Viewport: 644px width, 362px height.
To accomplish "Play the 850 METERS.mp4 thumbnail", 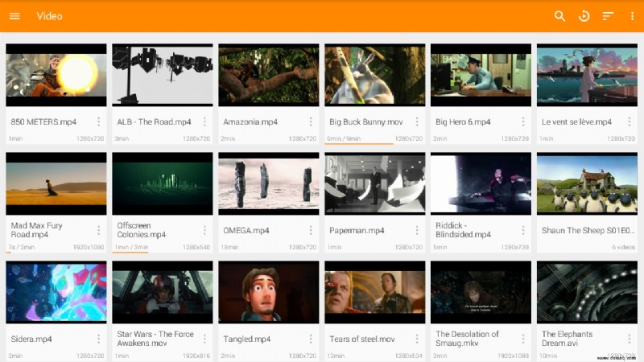I will (x=56, y=75).
